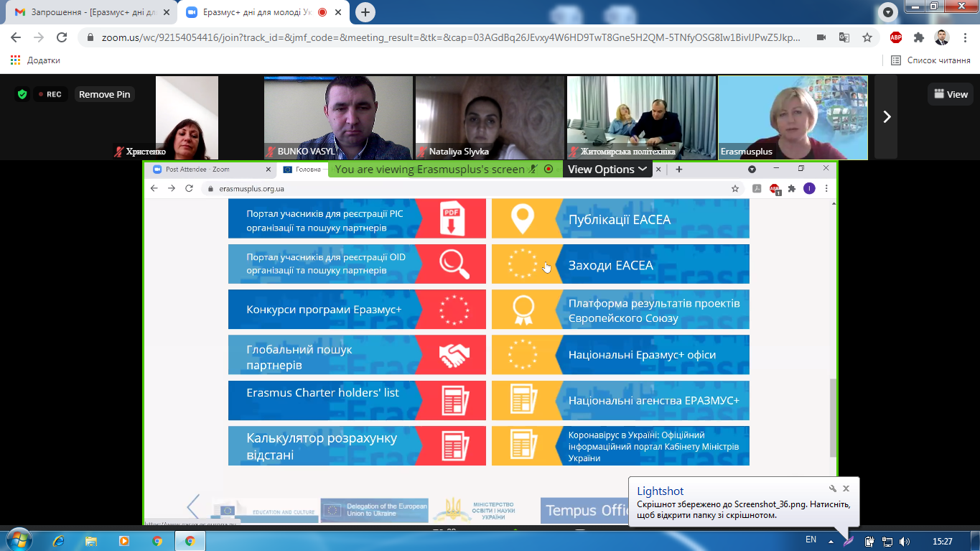Launch Internet Explorer from the taskbar

pyautogui.click(x=59, y=541)
